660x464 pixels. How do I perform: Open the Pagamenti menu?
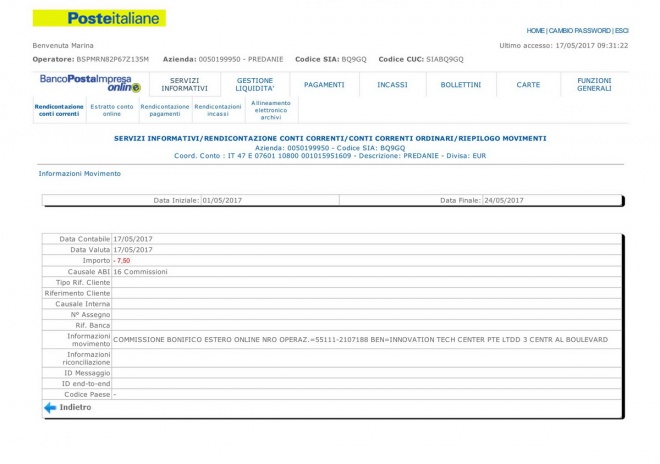point(324,85)
